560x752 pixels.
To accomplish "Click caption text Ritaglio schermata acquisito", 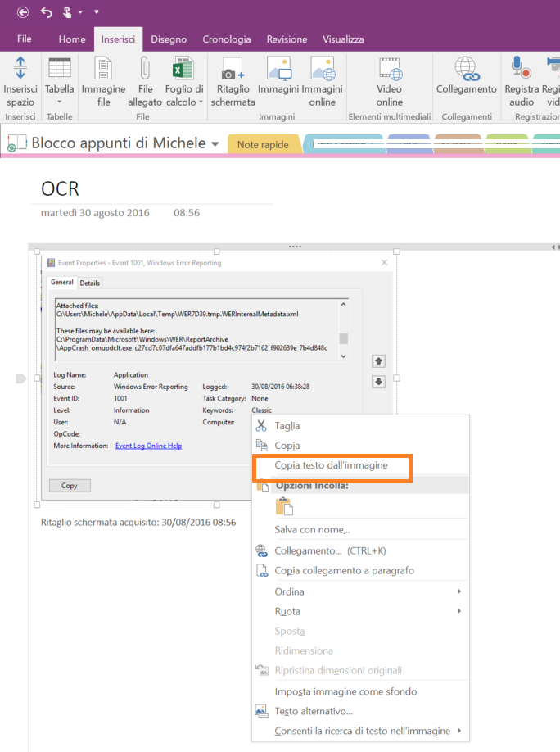I will pos(138,523).
